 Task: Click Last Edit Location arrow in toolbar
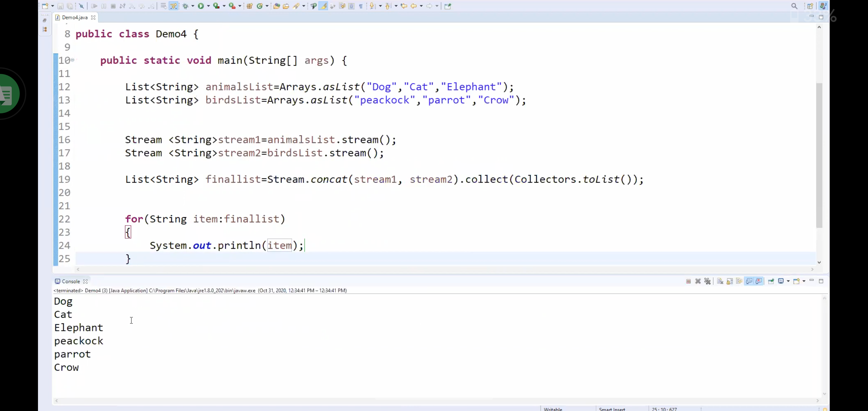(404, 6)
